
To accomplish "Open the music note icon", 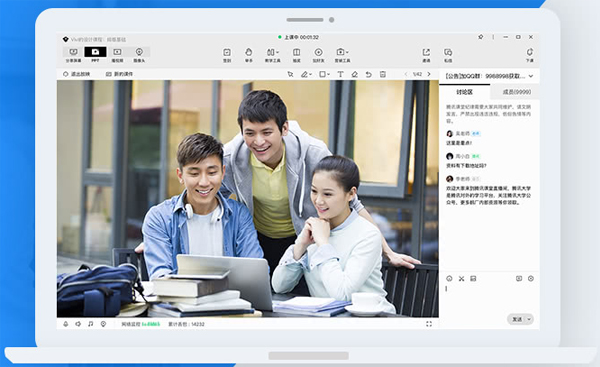I will tap(91, 324).
